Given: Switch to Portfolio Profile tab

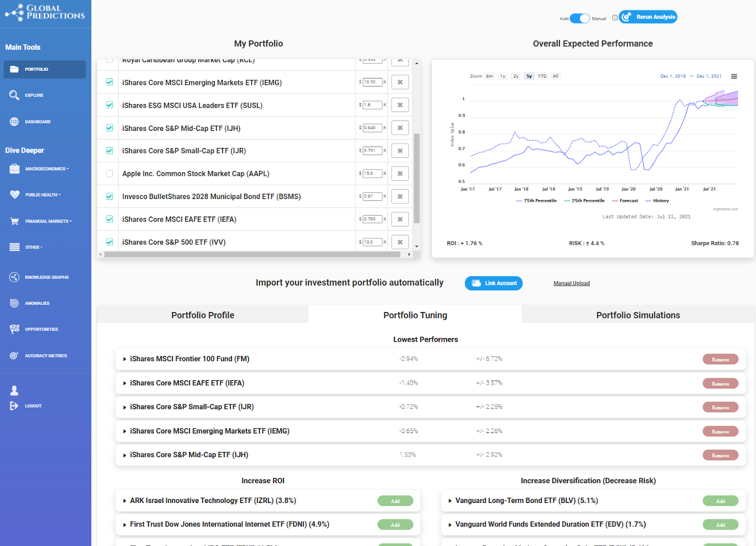Looking at the screenshot, I should (203, 315).
